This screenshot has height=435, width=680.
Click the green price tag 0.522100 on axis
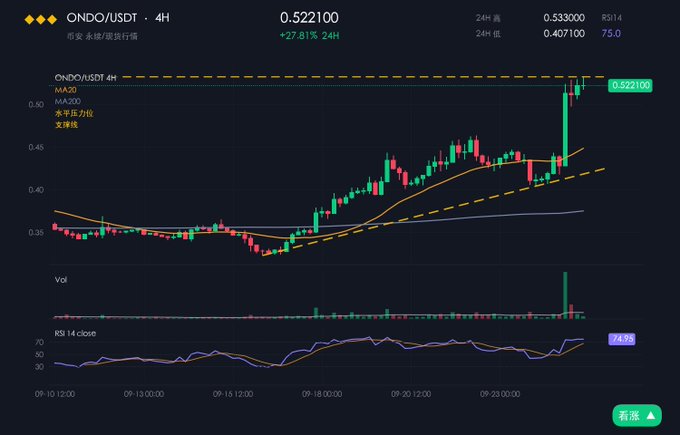click(x=630, y=85)
